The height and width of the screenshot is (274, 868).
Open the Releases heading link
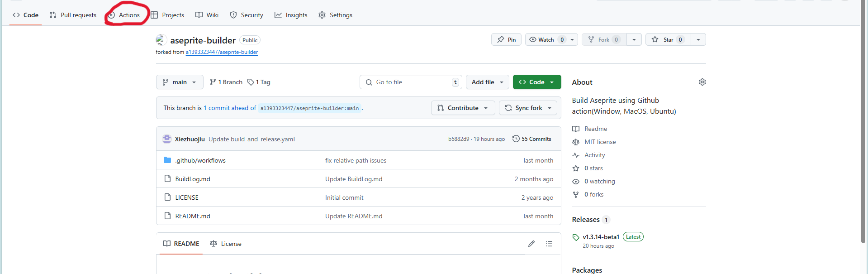coord(591,220)
